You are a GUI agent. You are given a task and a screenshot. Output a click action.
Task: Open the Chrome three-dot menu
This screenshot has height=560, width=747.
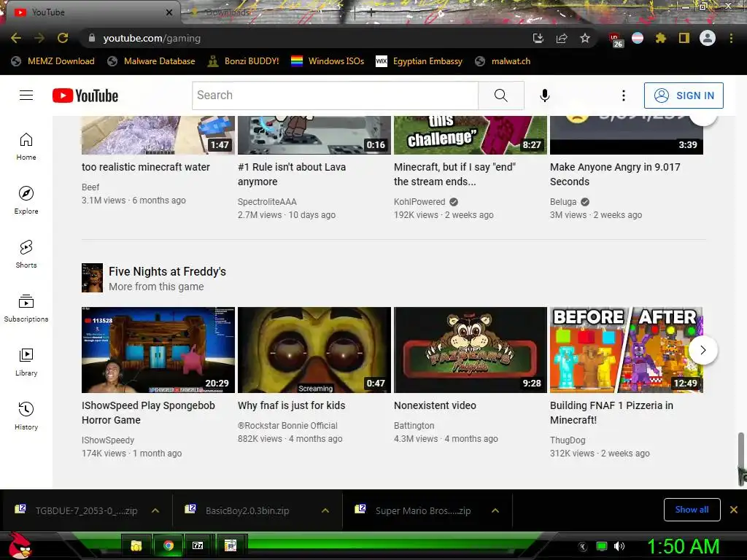click(731, 38)
